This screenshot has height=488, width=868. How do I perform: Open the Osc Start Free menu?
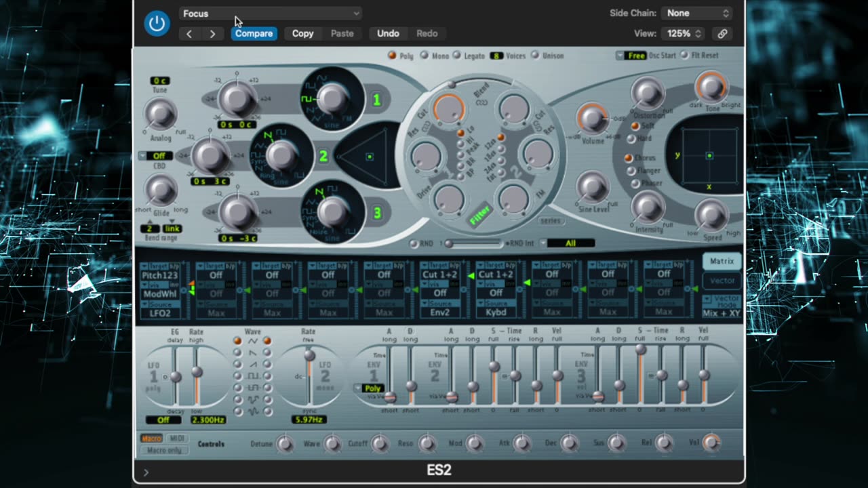[631, 56]
